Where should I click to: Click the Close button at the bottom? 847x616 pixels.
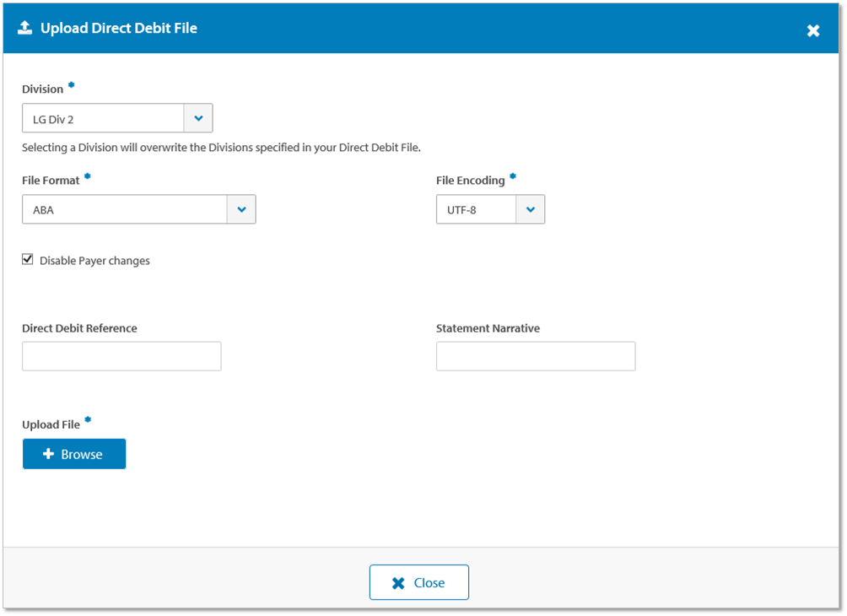pyautogui.click(x=418, y=582)
